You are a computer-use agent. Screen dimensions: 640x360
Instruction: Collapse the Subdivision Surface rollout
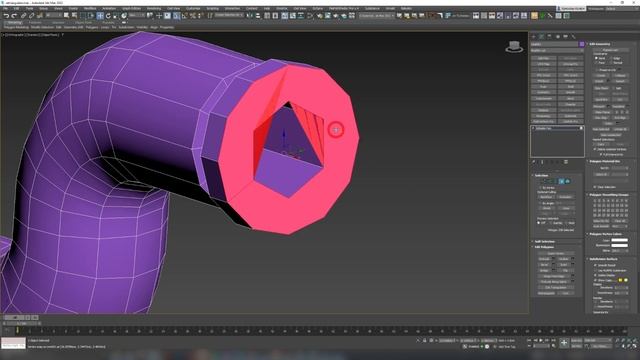[603, 259]
